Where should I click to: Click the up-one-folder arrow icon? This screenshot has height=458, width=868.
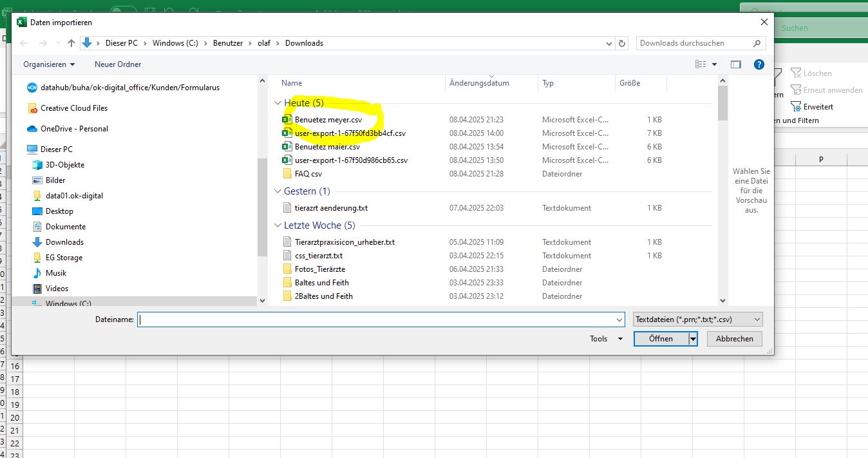[71, 43]
